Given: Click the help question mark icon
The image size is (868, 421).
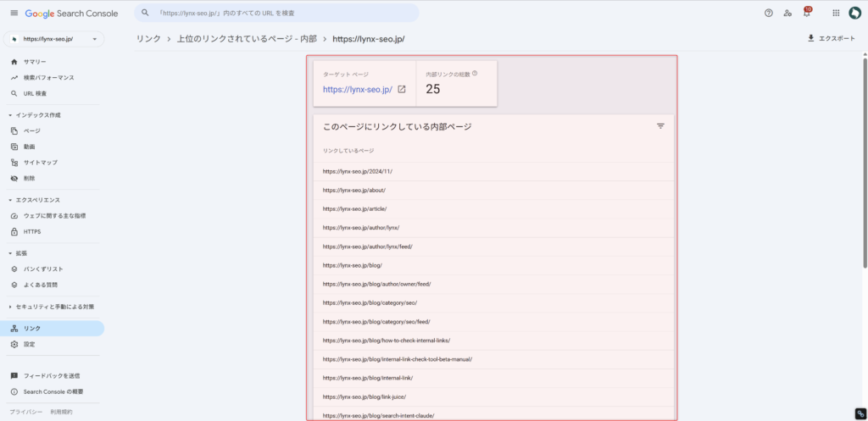Looking at the screenshot, I should (768, 13).
